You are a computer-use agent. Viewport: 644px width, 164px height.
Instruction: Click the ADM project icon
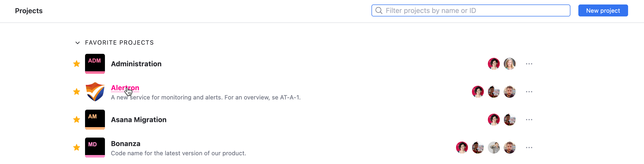point(95,64)
